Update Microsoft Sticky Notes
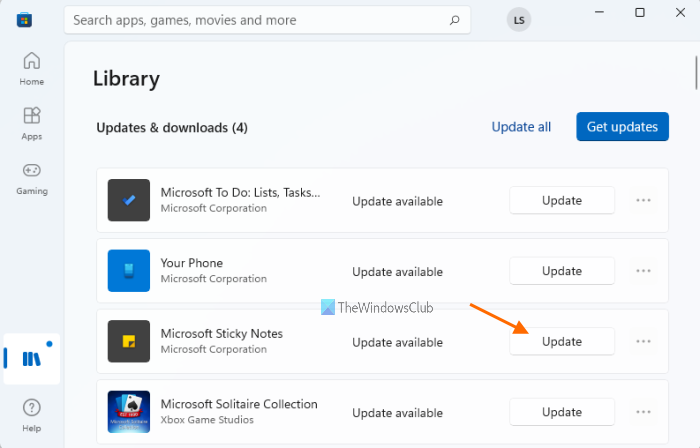 point(561,341)
